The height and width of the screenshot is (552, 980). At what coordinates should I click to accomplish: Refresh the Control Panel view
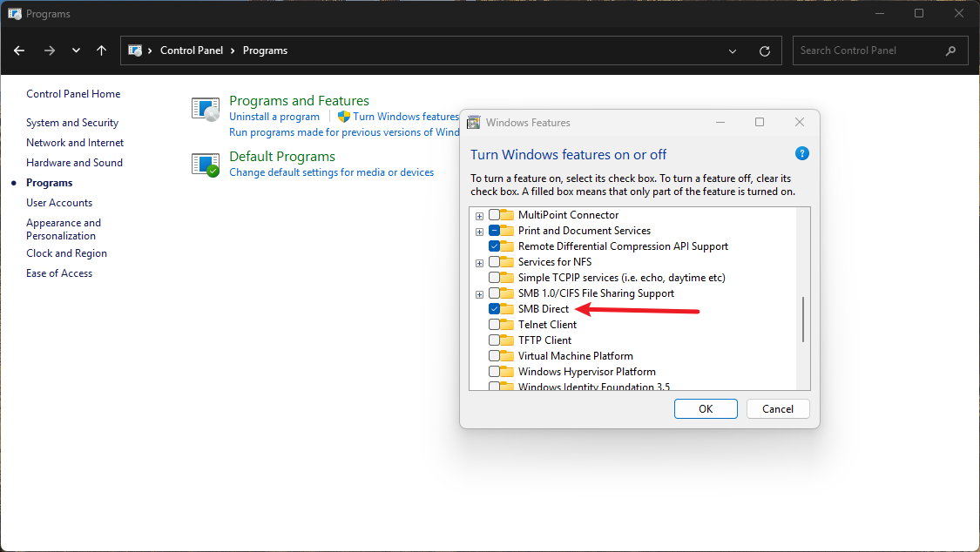tap(765, 50)
